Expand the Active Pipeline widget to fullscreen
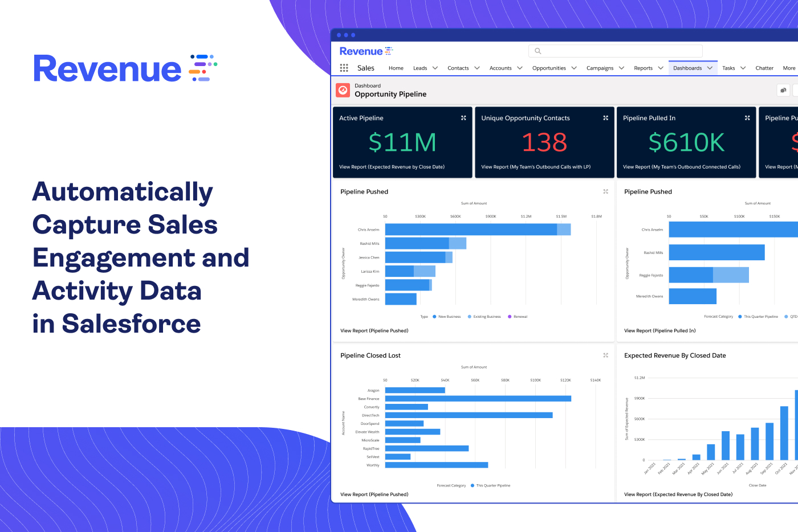 [x=463, y=118]
